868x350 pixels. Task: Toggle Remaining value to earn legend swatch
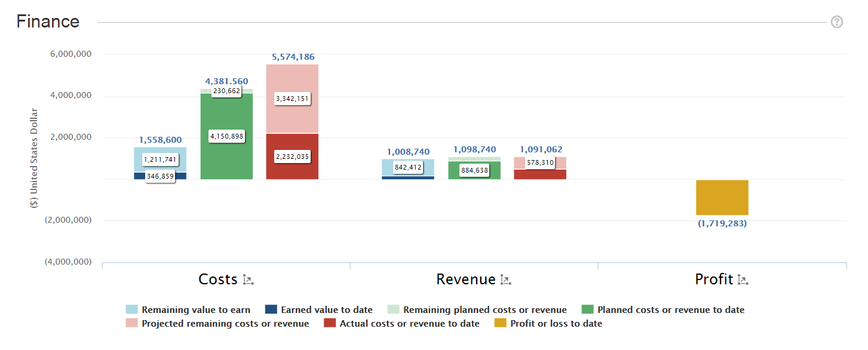pyautogui.click(x=131, y=309)
